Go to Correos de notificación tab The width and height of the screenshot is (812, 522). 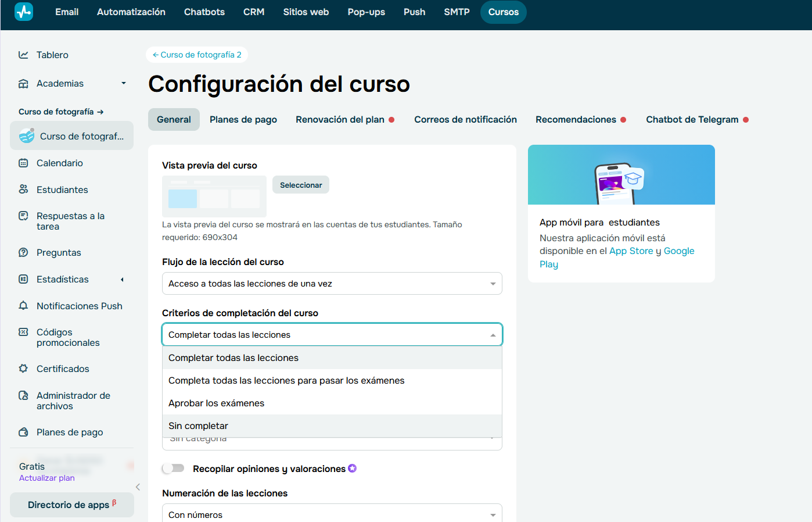(x=465, y=120)
